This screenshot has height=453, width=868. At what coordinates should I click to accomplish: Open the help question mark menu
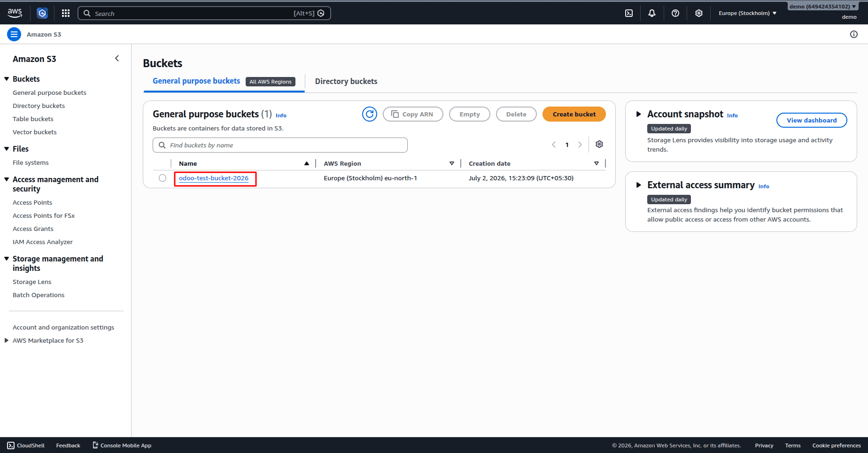coord(675,13)
